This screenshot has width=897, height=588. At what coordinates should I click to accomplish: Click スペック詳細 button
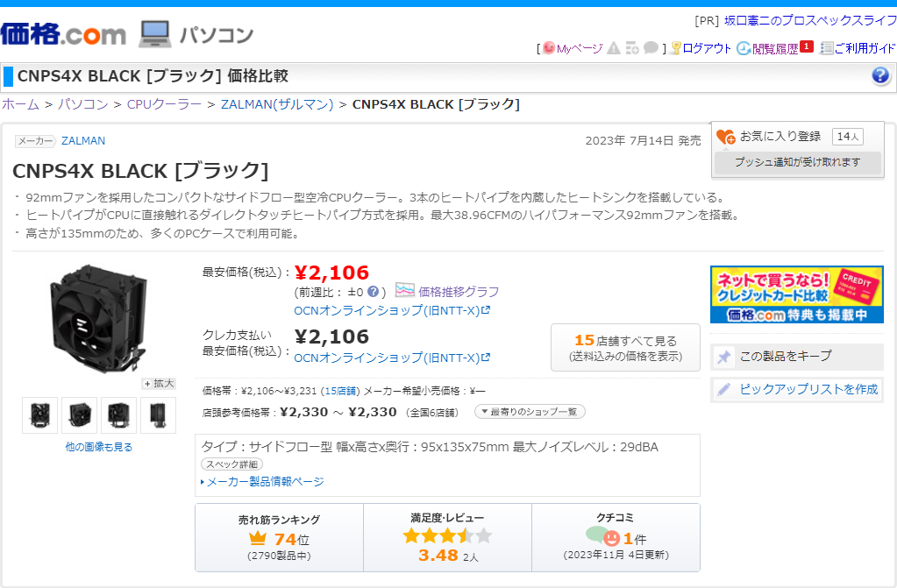231,464
